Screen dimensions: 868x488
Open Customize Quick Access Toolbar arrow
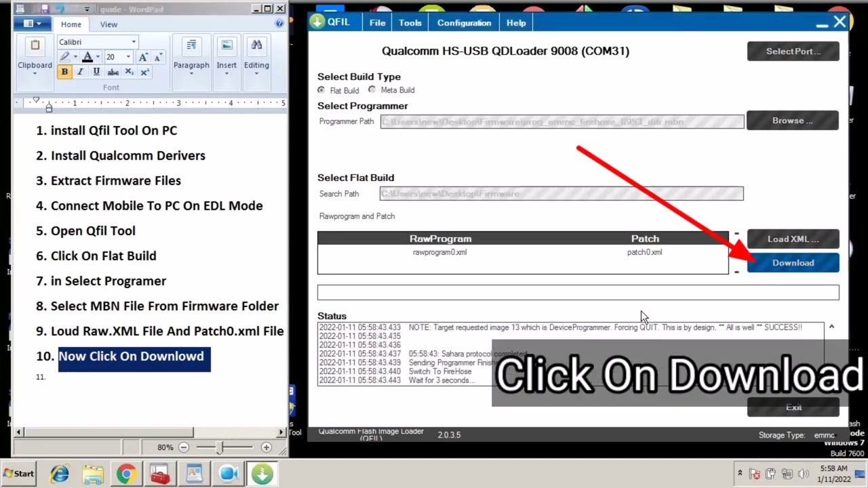click(87, 9)
